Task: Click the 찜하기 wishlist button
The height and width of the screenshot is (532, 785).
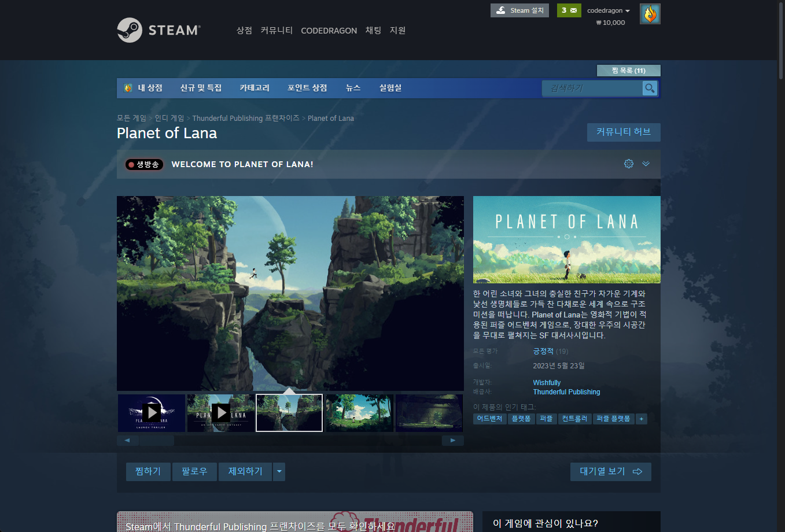Action: pyautogui.click(x=148, y=471)
